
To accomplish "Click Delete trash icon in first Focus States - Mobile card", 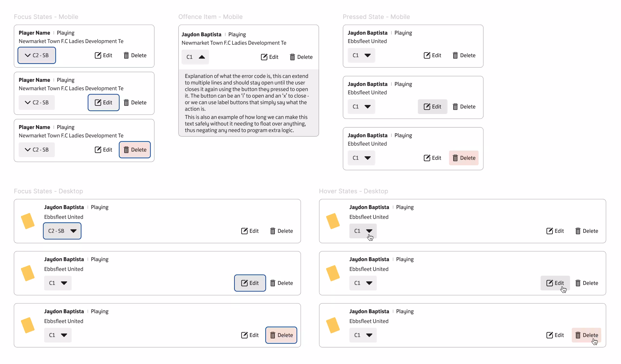I will point(126,55).
